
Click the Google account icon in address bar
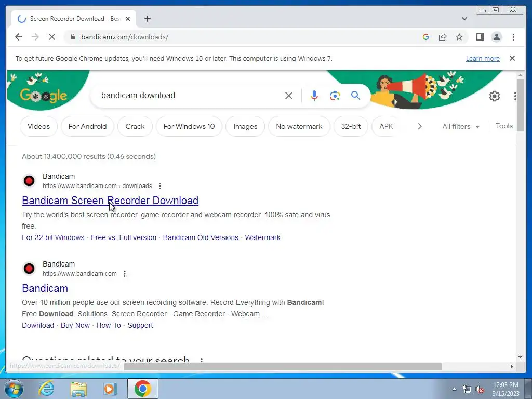pyautogui.click(x=426, y=37)
